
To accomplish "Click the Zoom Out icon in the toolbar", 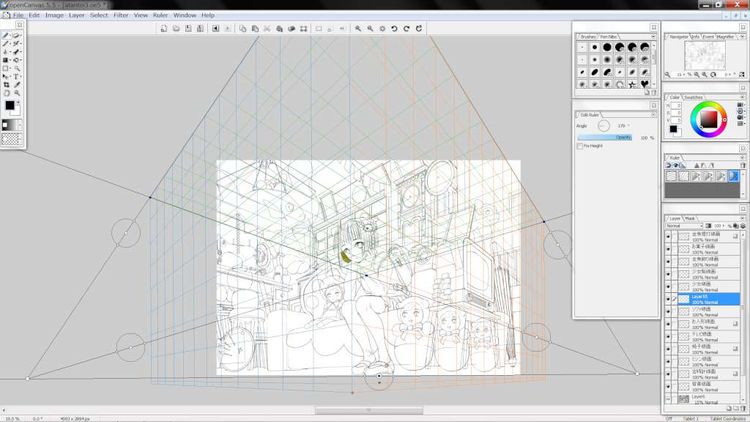I will tap(370, 29).
